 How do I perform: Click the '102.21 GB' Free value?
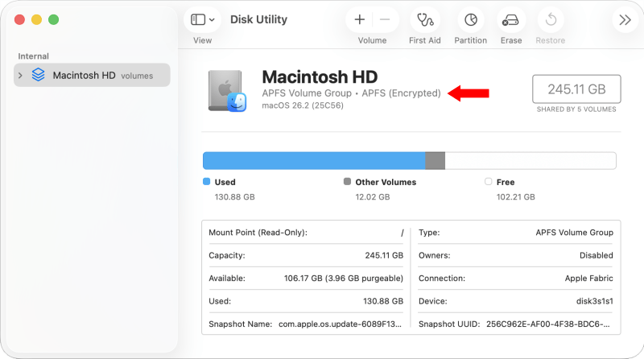pos(515,196)
